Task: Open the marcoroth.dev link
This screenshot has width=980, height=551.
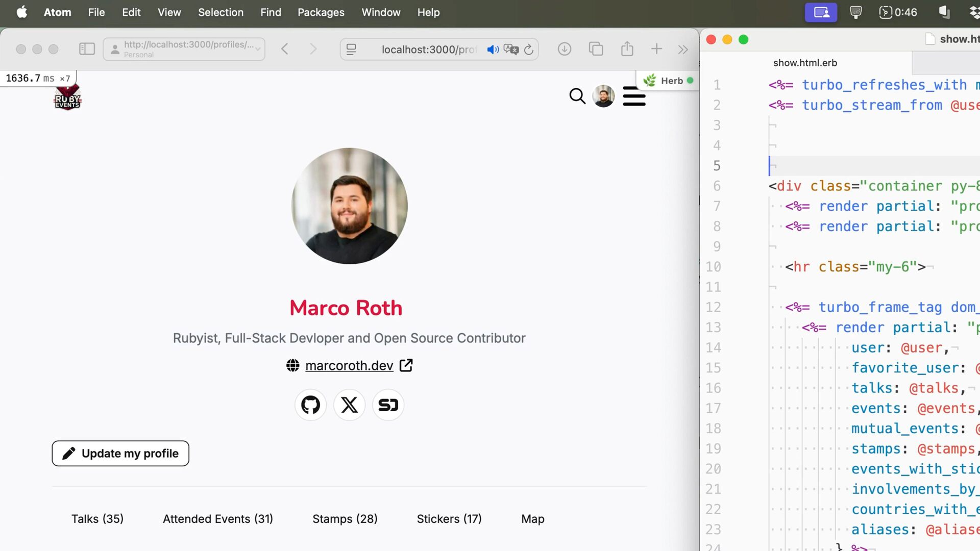Action: 349,366
